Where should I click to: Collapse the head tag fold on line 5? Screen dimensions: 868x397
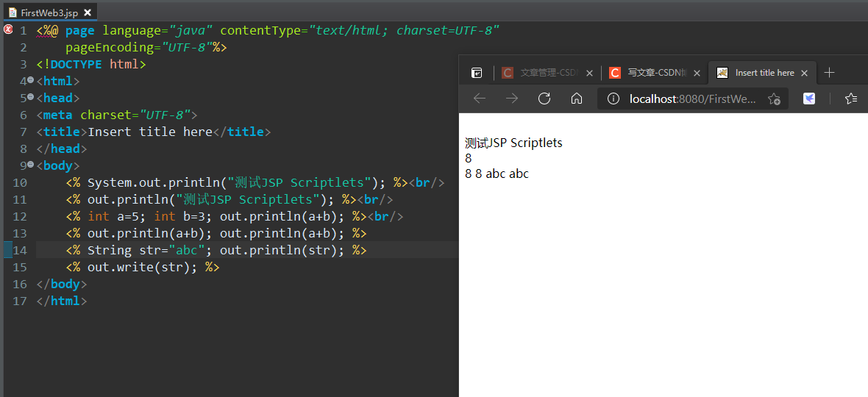coord(30,97)
